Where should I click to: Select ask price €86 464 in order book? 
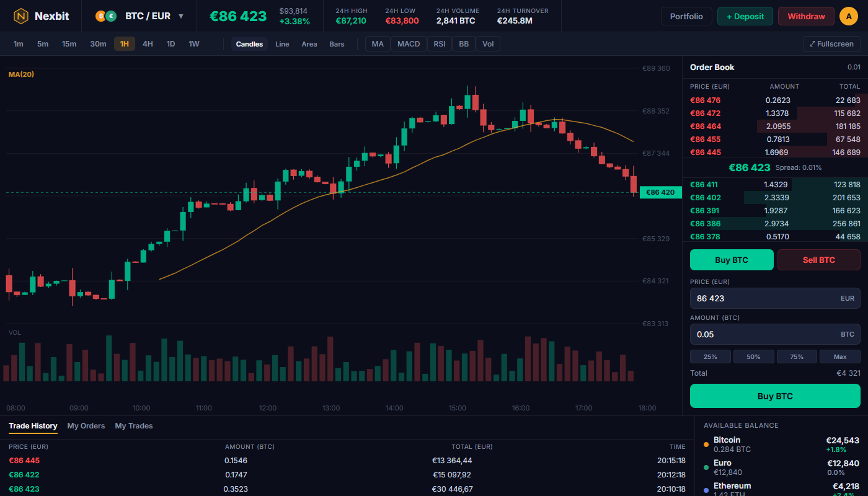tap(775, 126)
